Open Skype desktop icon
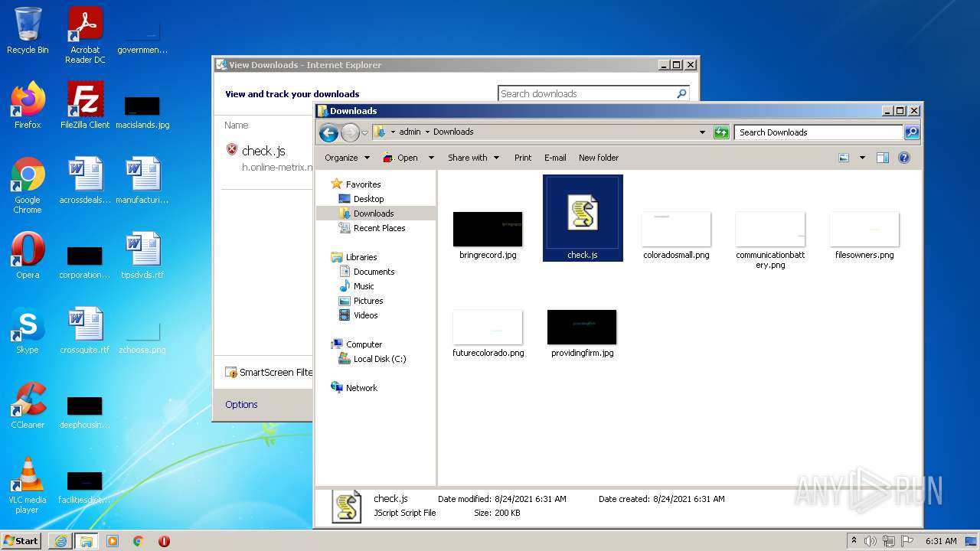 (28, 331)
